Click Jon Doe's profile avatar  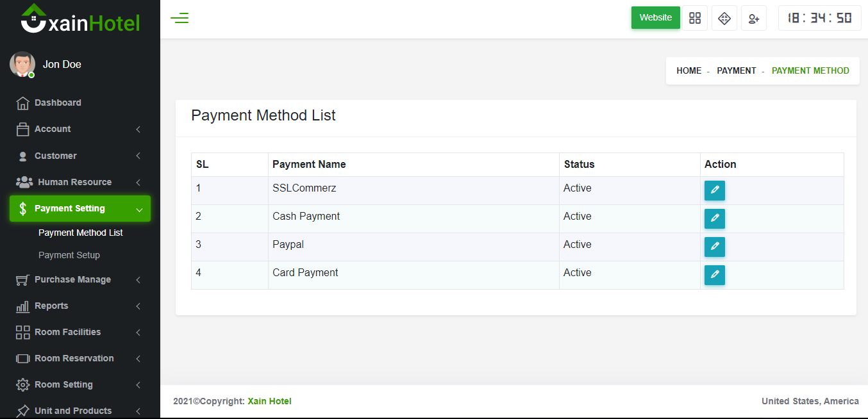coord(22,64)
